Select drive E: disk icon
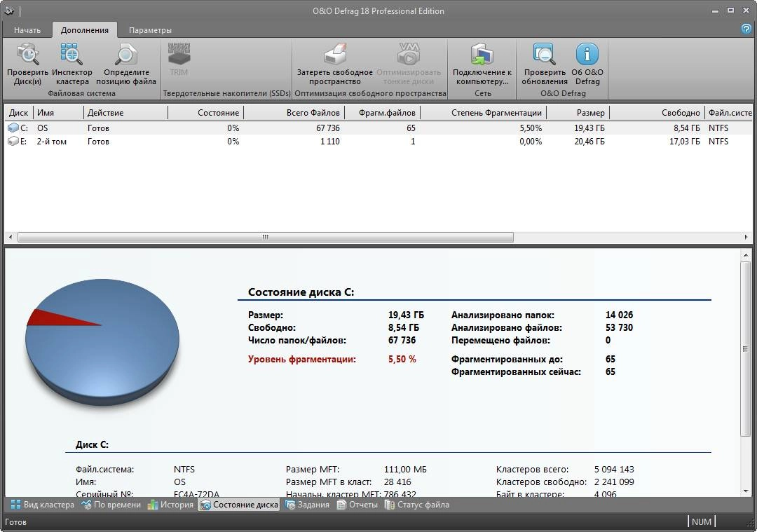Screen dimensions: 757x532 pos(13,142)
